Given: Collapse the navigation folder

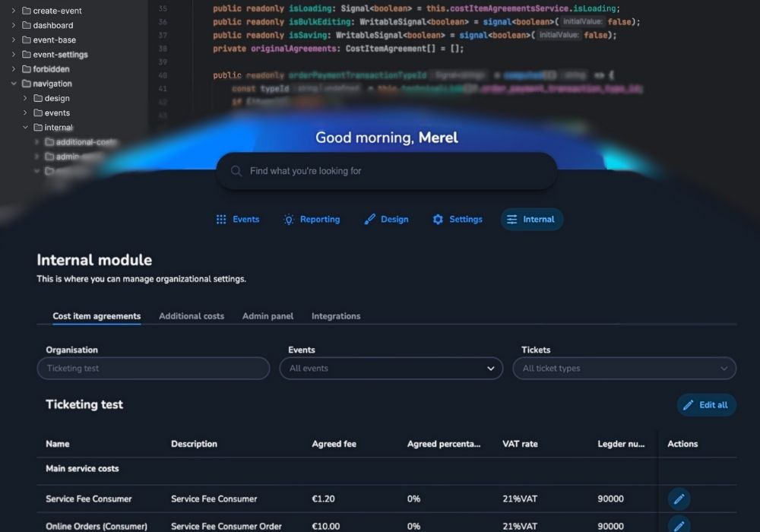Looking at the screenshot, I should 14,84.
